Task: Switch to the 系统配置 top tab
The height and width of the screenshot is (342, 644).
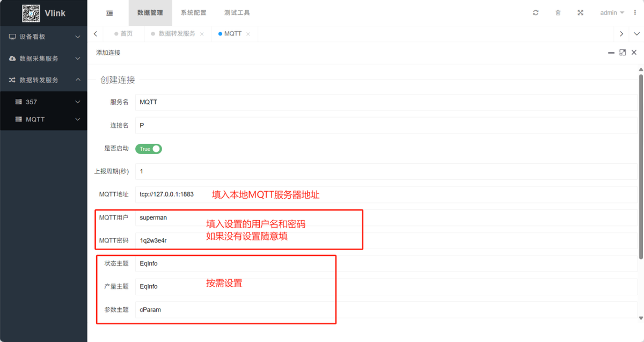Action: point(194,13)
